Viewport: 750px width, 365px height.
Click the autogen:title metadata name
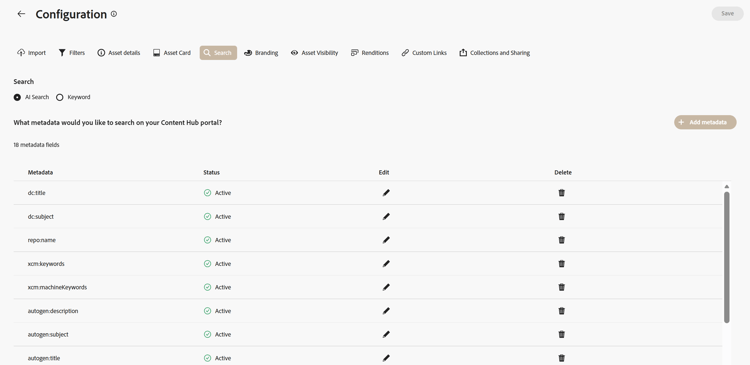pos(44,358)
